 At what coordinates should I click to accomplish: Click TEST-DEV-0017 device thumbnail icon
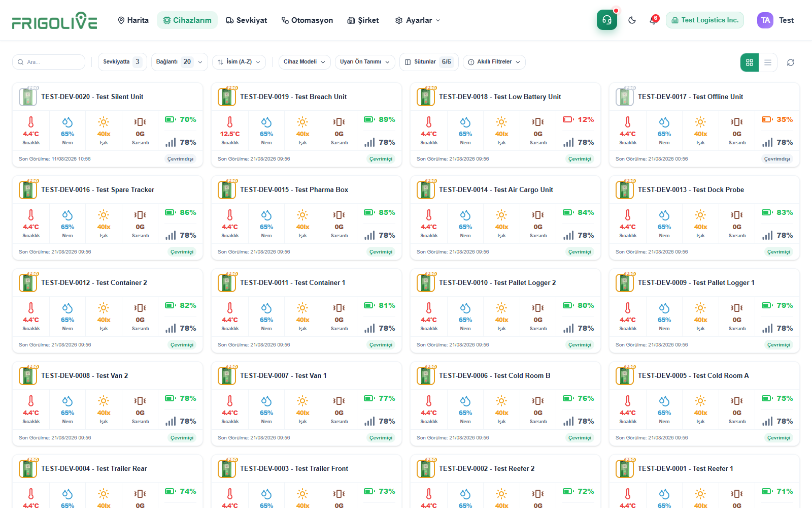click(x=625, y=97)
